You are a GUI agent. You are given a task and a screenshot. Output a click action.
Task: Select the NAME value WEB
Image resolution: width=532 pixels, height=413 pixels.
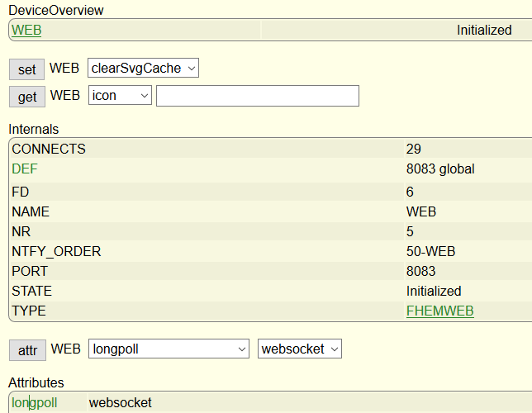coord(421,211)
